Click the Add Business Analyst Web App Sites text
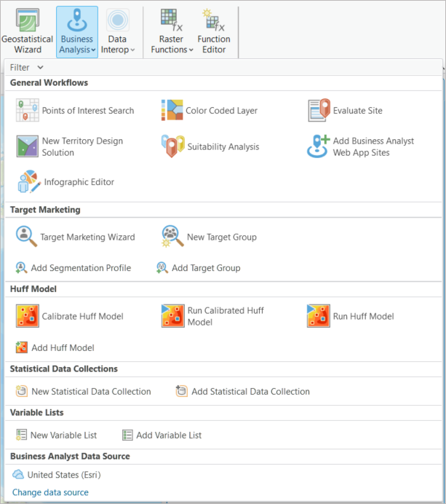446x504 pixels. click(x=373, y=146)
